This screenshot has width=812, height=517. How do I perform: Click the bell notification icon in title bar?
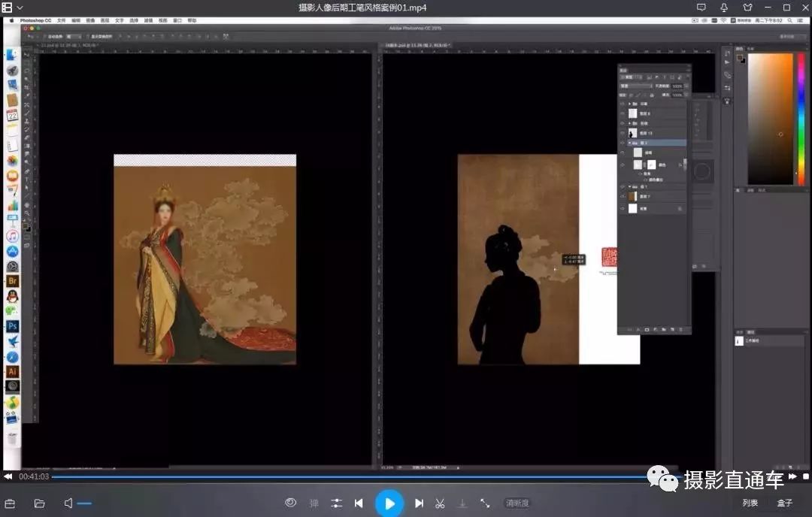point(724,8)
